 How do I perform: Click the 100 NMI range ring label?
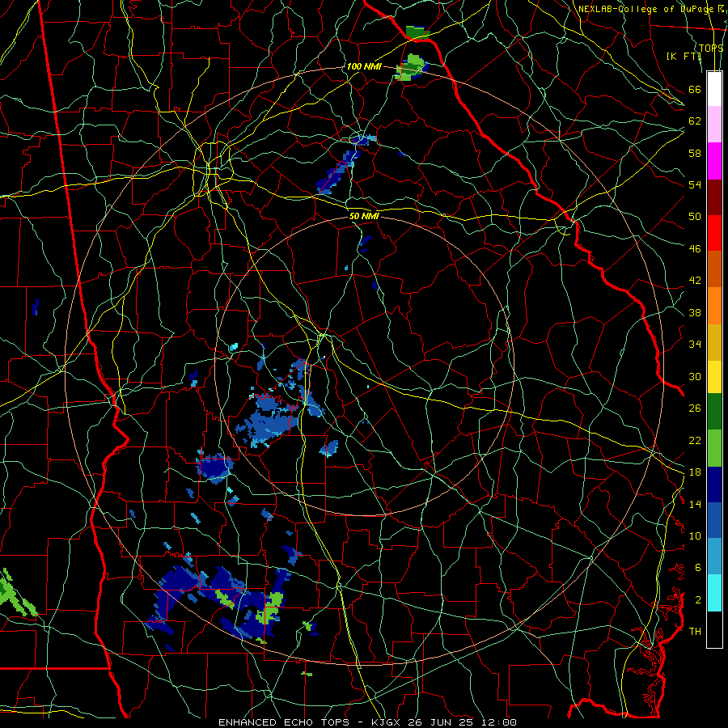pos(364,66)
